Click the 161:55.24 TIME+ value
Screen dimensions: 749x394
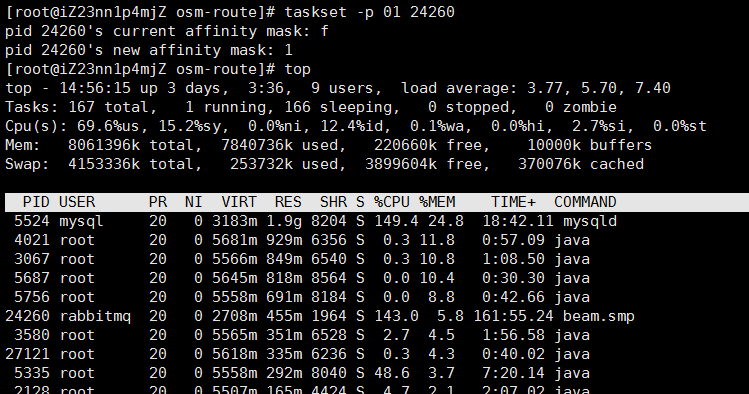click(513, 316)
